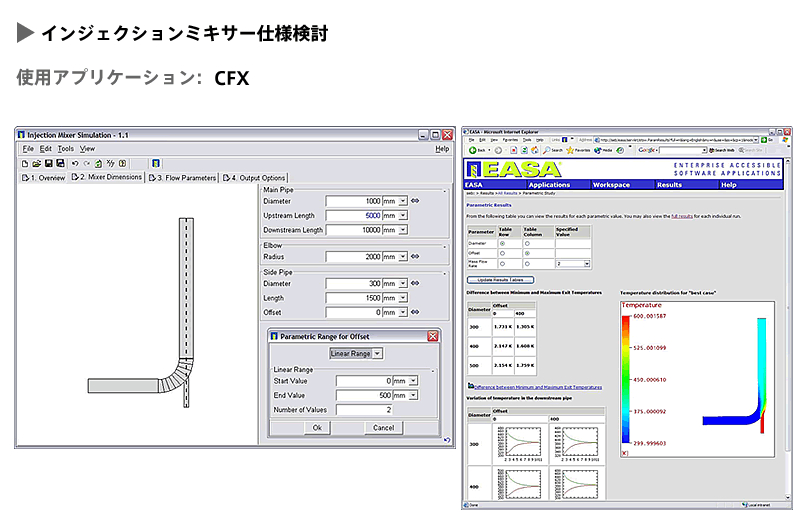The width and height of the screenshot is (800, 525).
Task: Click Cancel in Parametric Range dialog
Action: tap(384, 428)
